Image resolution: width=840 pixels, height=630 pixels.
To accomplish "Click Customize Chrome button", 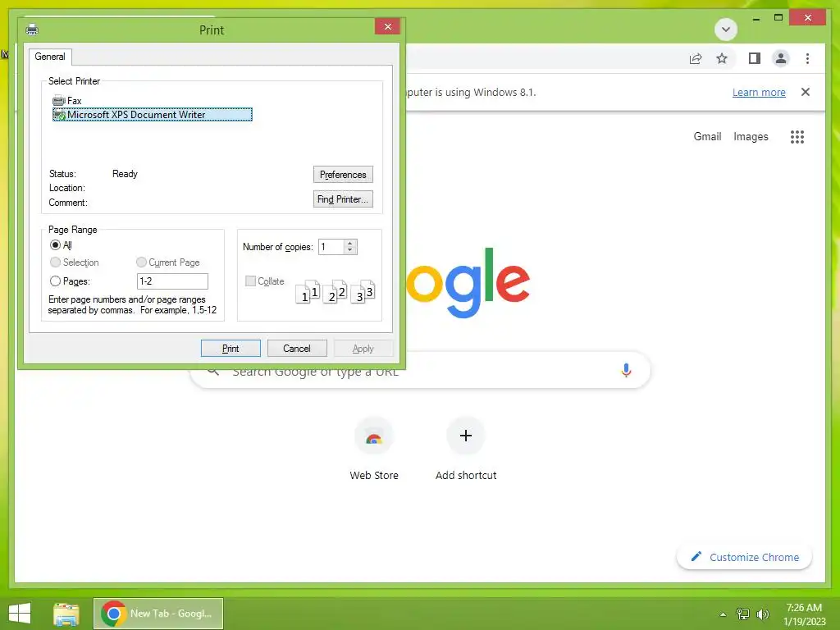I will (x=745, y=557).
